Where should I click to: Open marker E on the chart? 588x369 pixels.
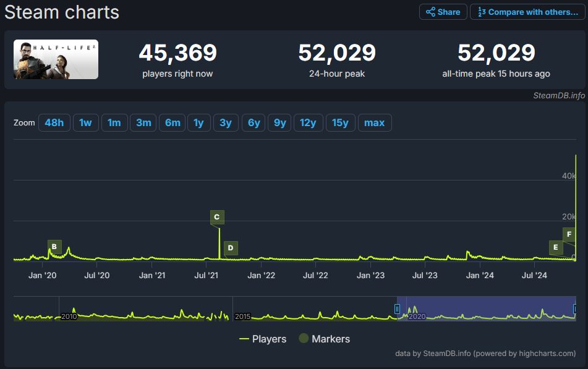point(556,247)
